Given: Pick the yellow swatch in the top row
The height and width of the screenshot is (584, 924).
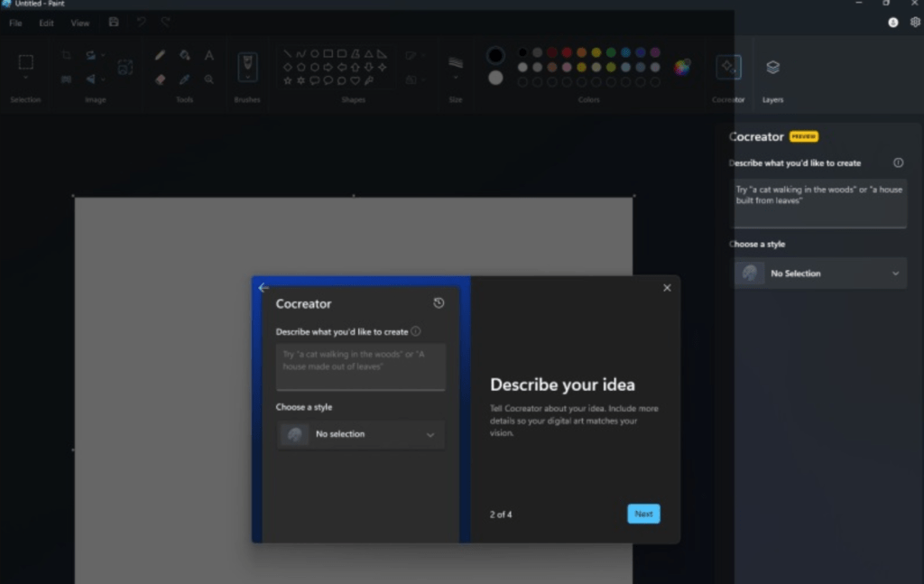Looking at the screenshot, I should pos(596,52).
